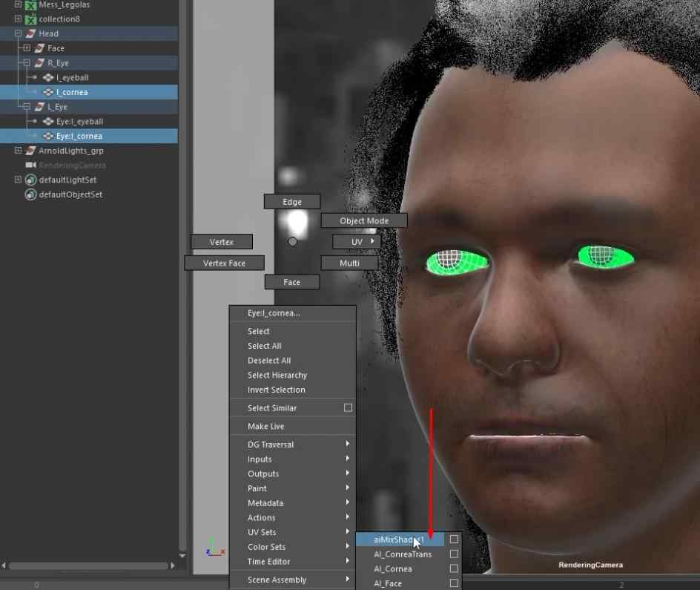Screen dimensions: 700x590
Task: Open the AI_Cornea option box
Action: pos(454,568)
